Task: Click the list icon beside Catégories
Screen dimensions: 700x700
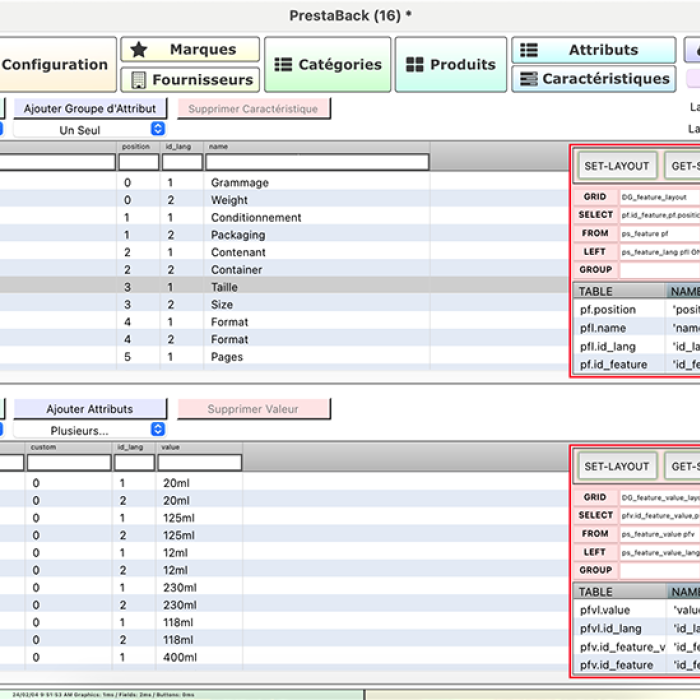Action: (x=283, y=65)
